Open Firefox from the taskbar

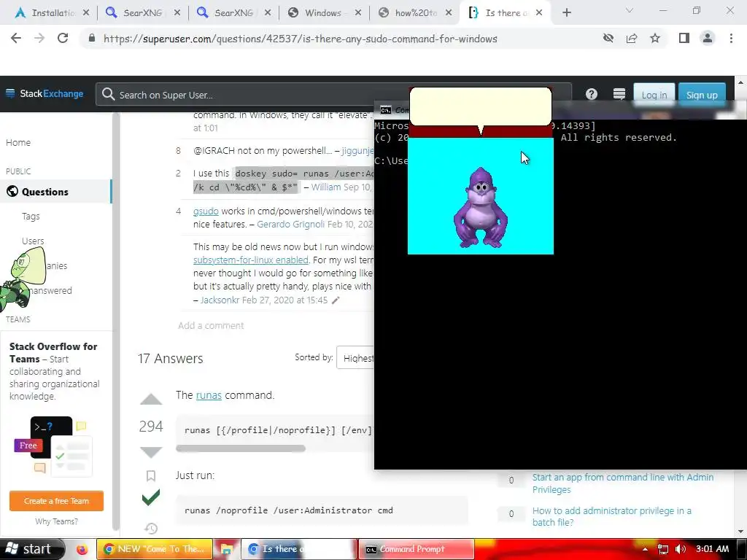[82, 549]
